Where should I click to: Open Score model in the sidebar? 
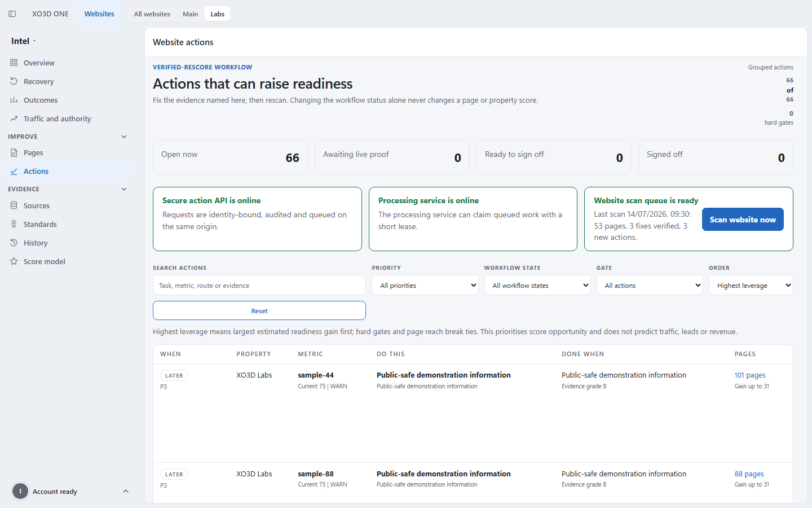68,261
